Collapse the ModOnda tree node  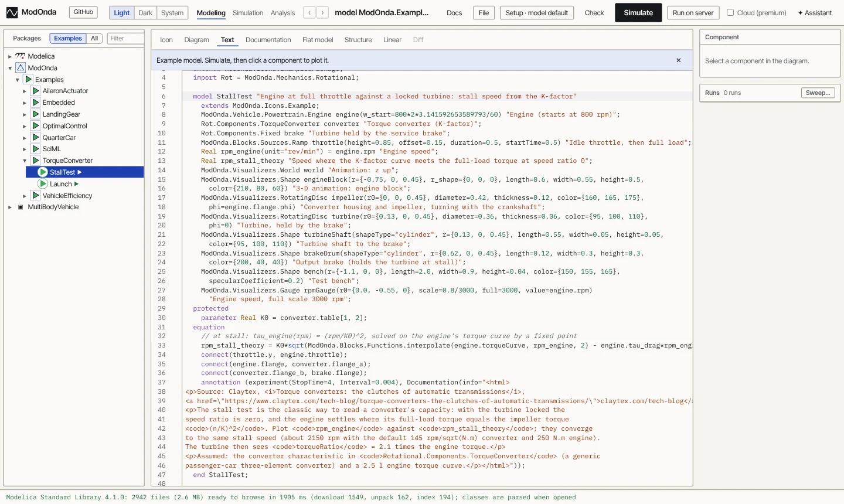click(10, 68)
